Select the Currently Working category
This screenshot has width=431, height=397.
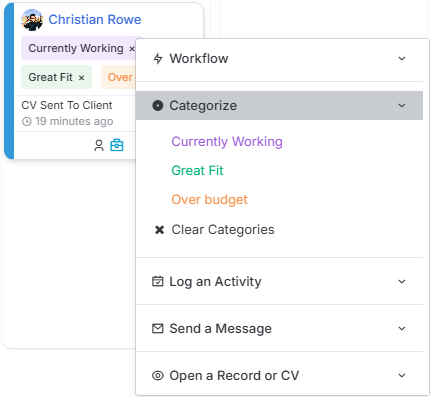(x=227, y=142)
